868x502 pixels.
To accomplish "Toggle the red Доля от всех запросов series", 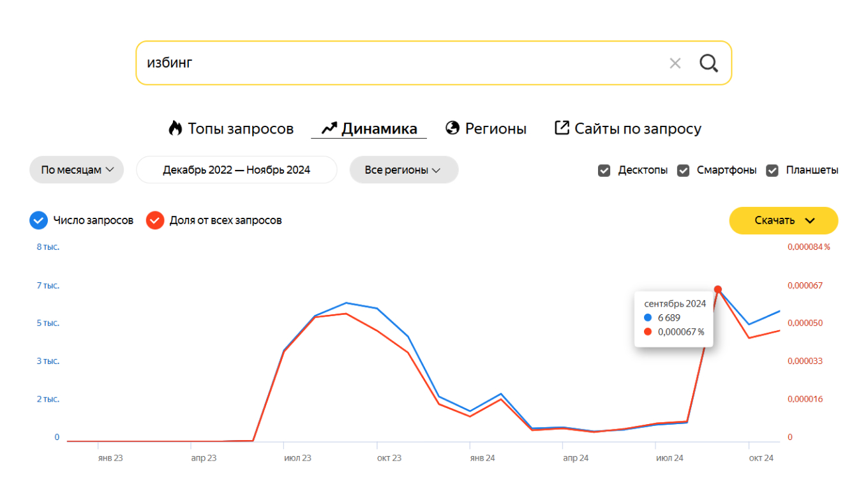I will pos(154,220).
